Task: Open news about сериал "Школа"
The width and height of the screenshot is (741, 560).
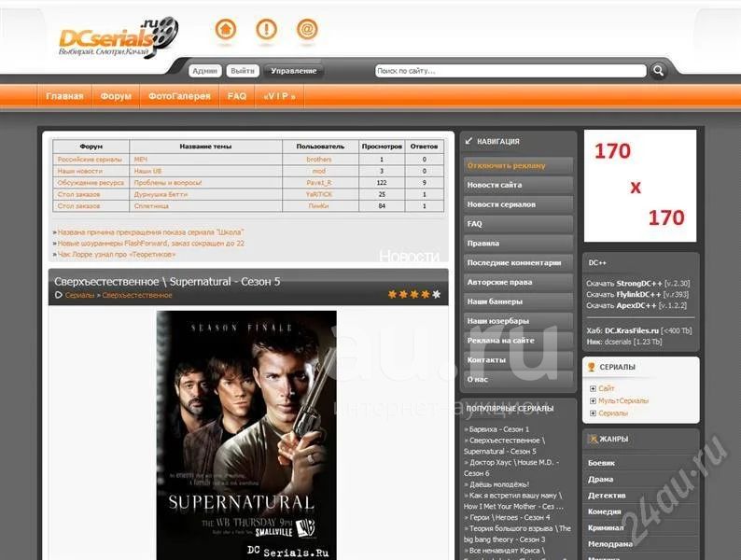Action: point(151,232)
